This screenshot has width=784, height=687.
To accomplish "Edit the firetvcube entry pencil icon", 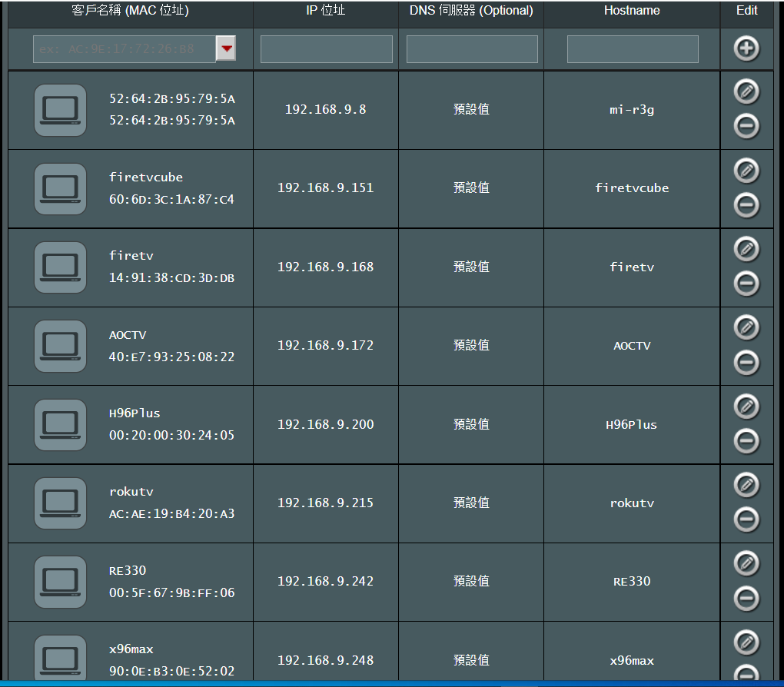I will (x=746, y=170).
